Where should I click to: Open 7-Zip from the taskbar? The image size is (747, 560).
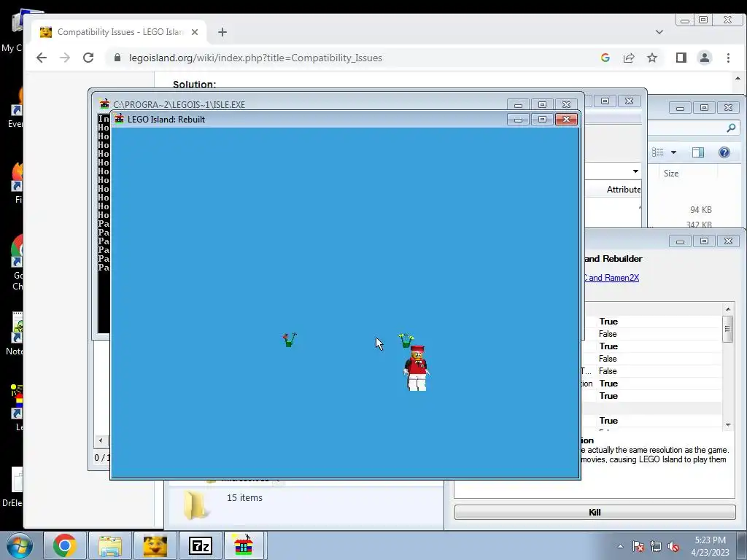click(200, 545)
